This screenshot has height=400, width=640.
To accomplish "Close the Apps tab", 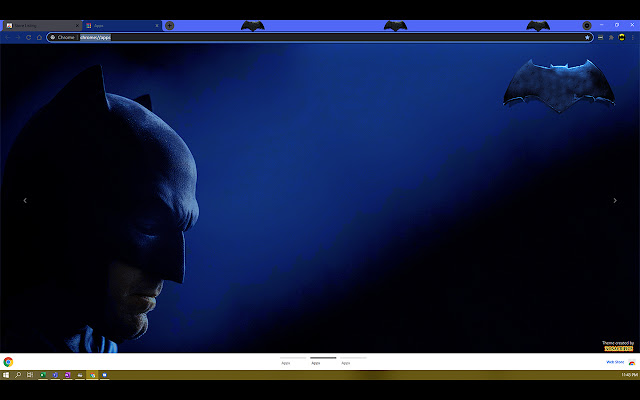I will [157, 26].
